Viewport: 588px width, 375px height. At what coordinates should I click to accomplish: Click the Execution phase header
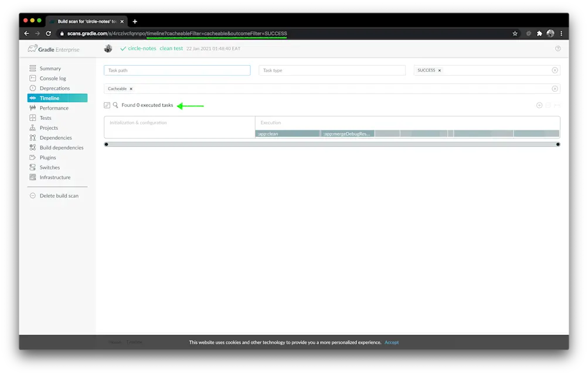tap(270, 123)
